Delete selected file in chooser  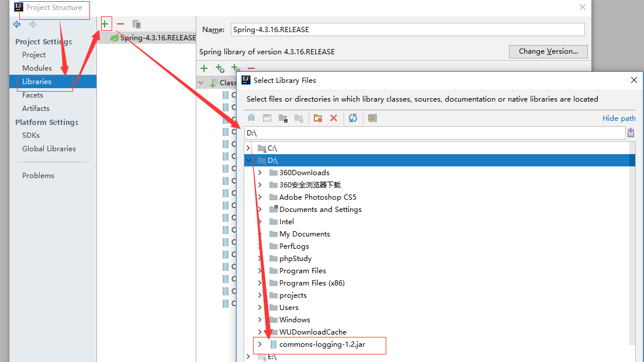[x=334, y=118]
